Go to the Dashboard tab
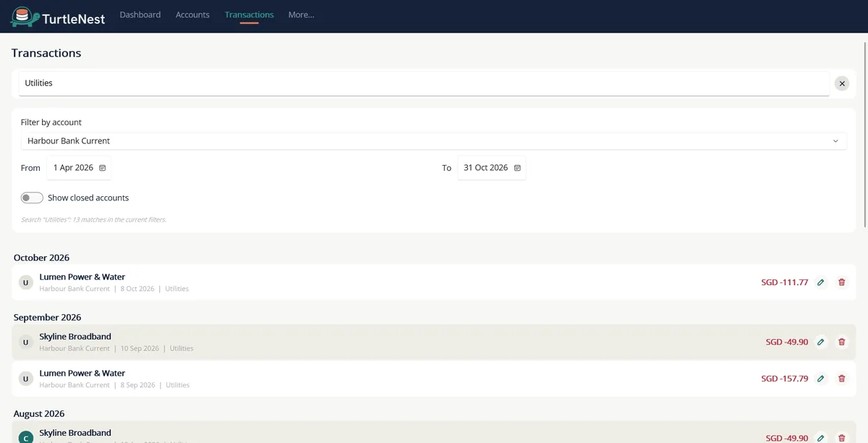The width and height of the screenshot is (868, 443). 140,14
